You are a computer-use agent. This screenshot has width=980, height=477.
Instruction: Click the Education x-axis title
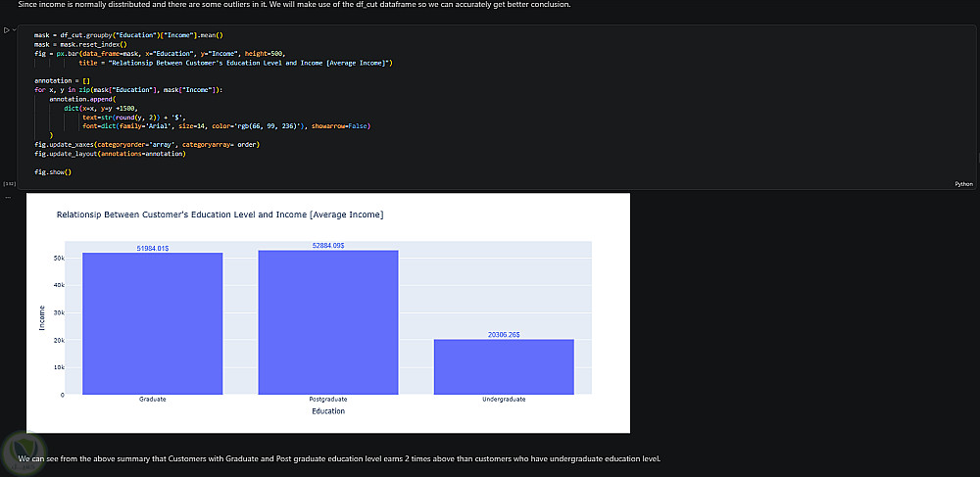point(328,410)
